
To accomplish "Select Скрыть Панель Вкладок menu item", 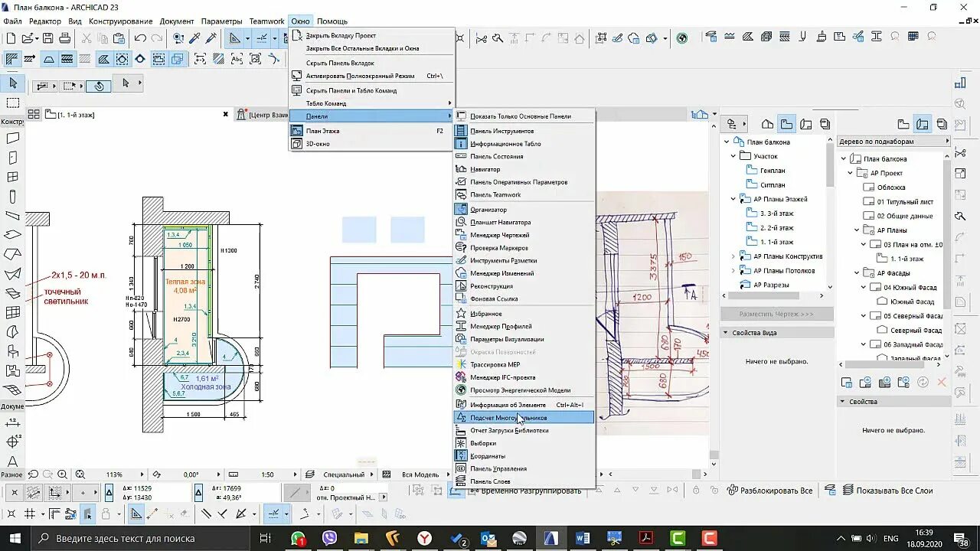I will [x=372, y=64].
